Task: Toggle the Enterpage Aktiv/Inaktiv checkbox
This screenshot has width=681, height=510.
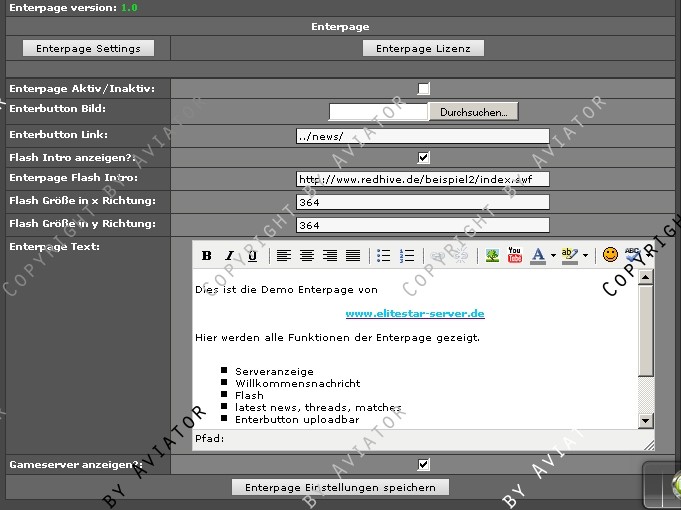Action: coord(423,89)
